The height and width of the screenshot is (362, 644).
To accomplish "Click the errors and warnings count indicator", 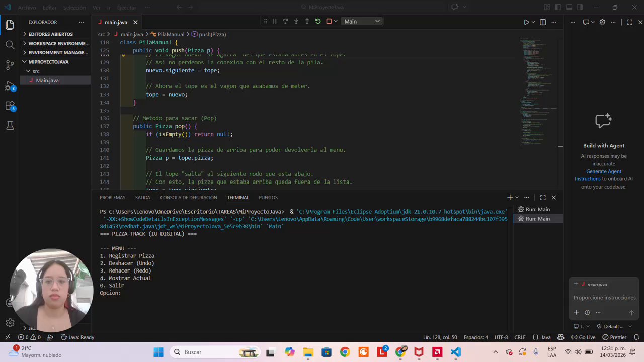I will point(29,337).
